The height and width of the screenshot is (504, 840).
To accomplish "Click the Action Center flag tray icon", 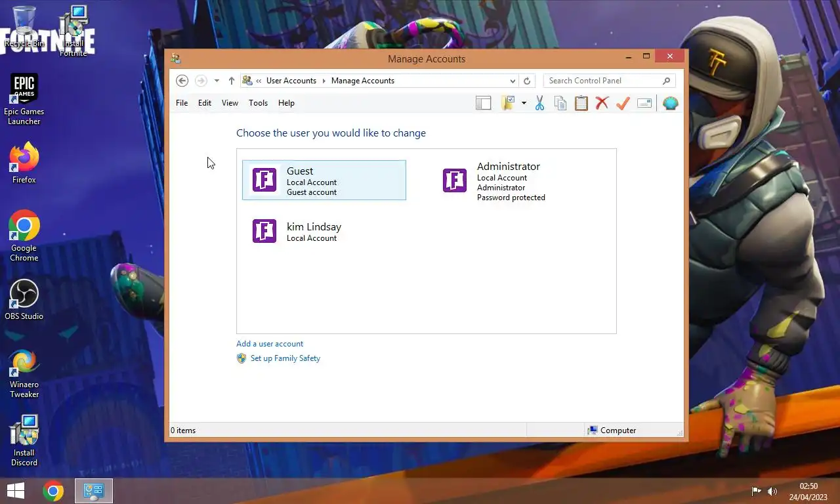I will tap(756, 492).
